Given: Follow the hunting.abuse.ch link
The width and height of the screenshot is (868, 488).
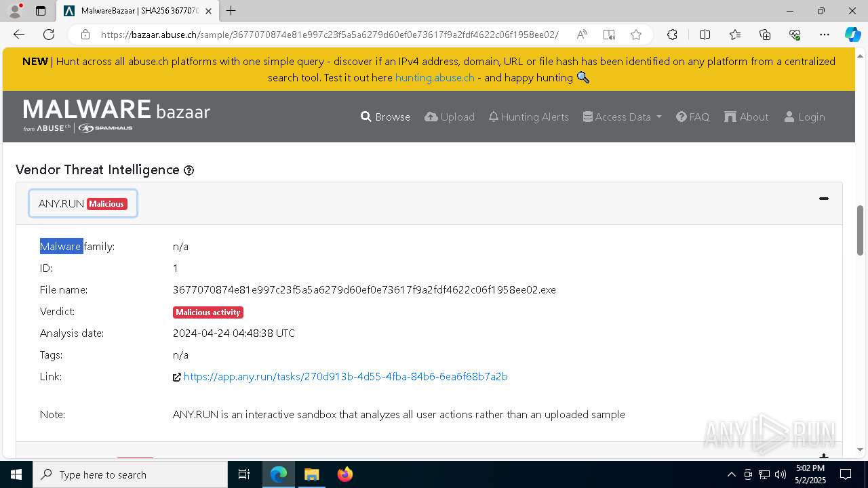Looking at the screenshot, I should (435, 77).
